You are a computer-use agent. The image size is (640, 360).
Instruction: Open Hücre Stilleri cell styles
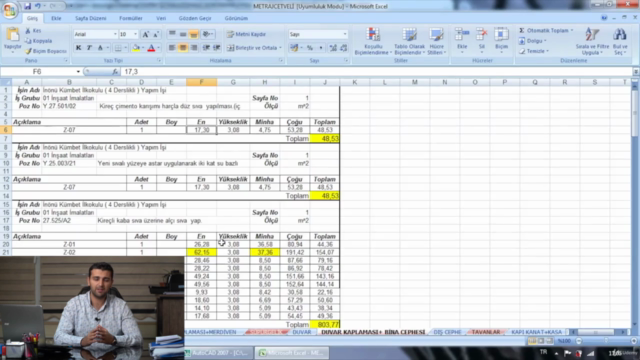pos(436,41)
